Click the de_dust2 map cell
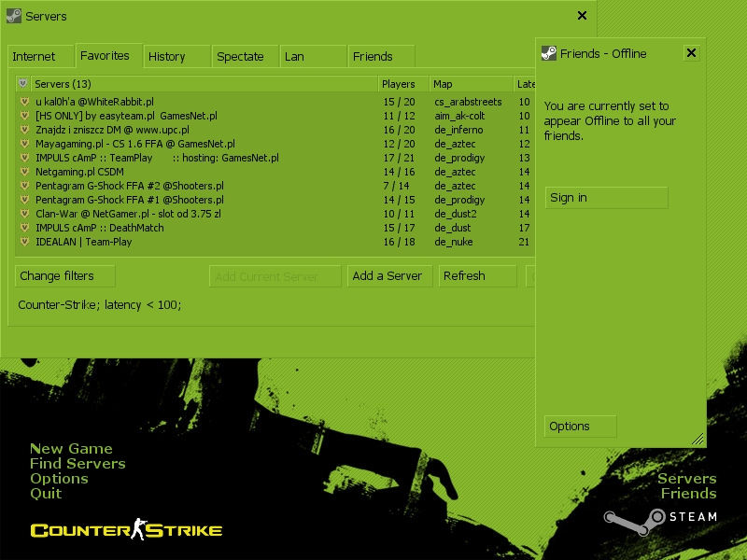This screenshot has width=747, height=560. point(455,214)
